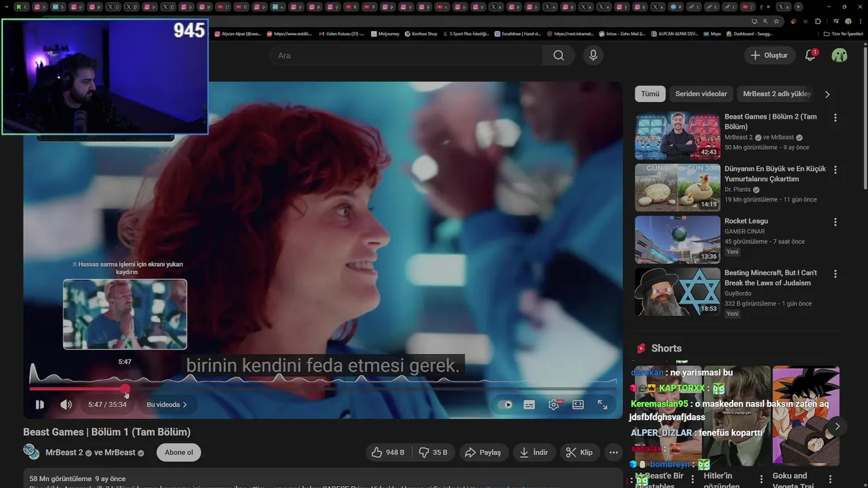Open the channel avatar beside MrBeast 2
This screenshot has width=868, height=488.
31,451
